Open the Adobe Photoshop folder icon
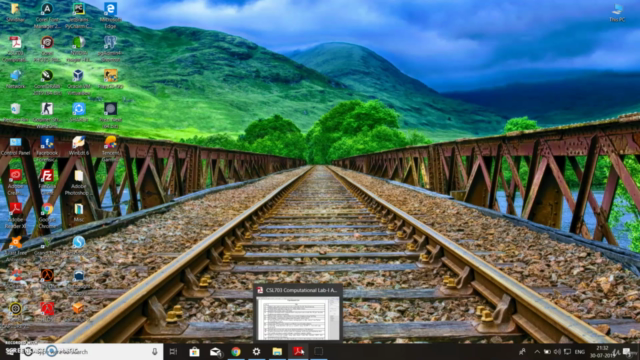Viewport: 640px width, 360px height. coord(78,182)
